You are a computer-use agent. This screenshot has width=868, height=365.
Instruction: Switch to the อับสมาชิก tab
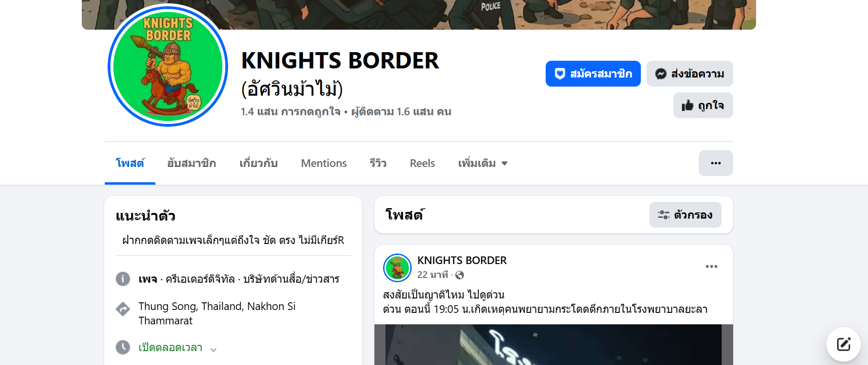(x=191, y=163)
